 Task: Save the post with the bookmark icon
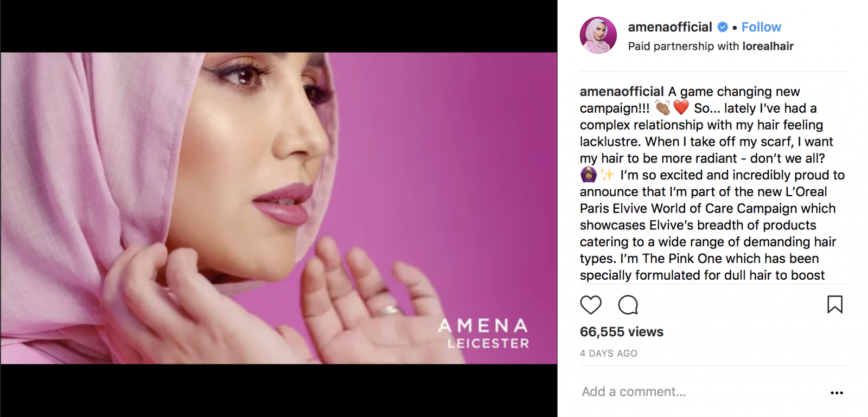835,305
